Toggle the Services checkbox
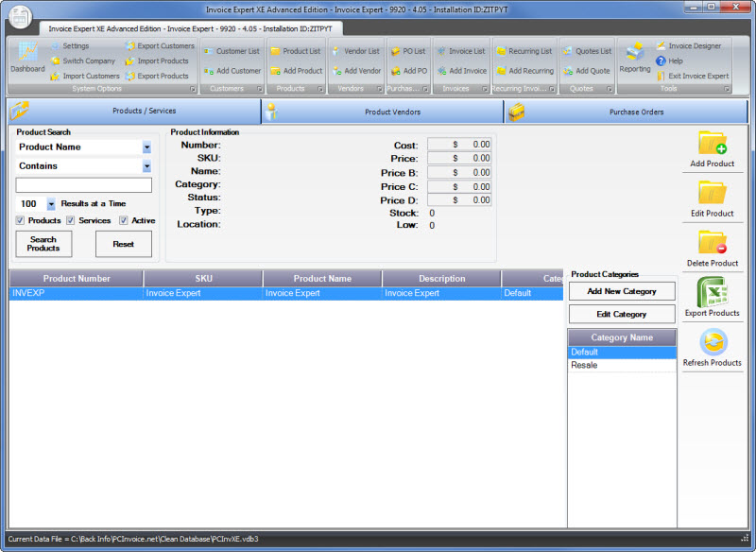 point(70,220)
